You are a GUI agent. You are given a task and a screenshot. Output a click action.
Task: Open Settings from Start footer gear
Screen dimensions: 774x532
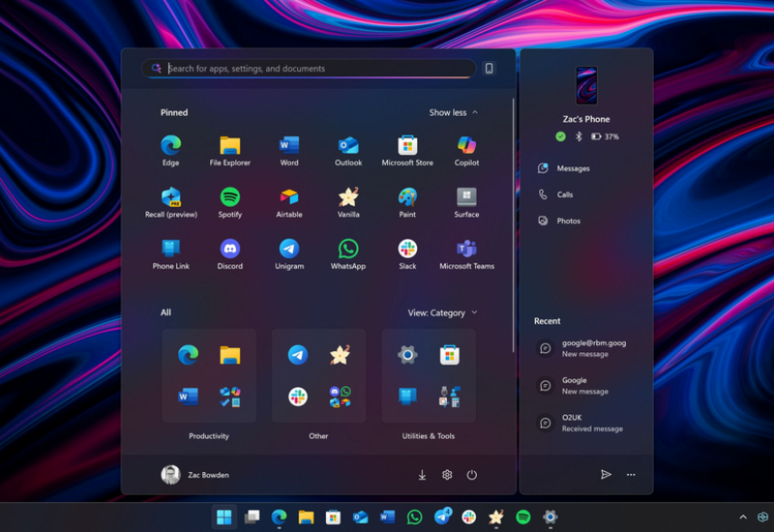(447, 475)
